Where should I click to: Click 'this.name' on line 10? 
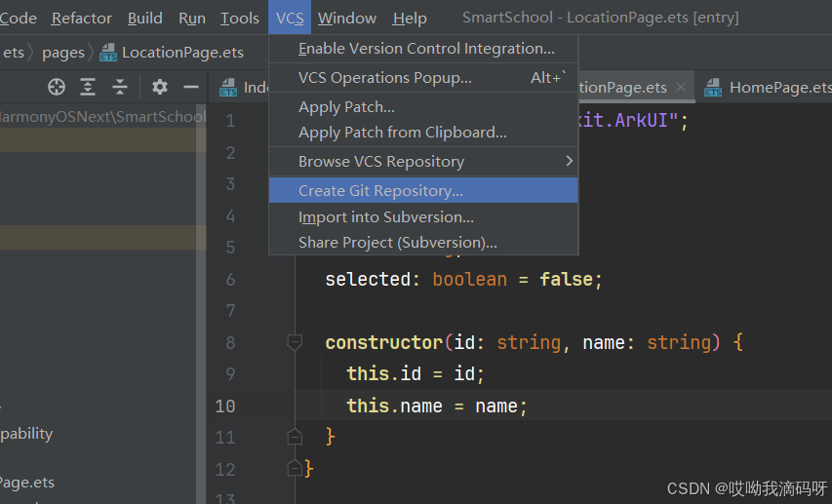394,406
